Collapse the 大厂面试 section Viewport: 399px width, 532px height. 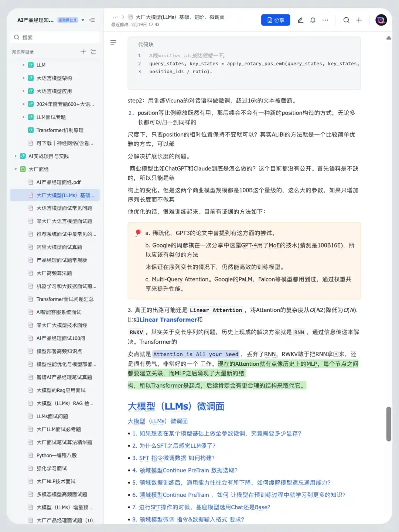[x=15, y=169]
